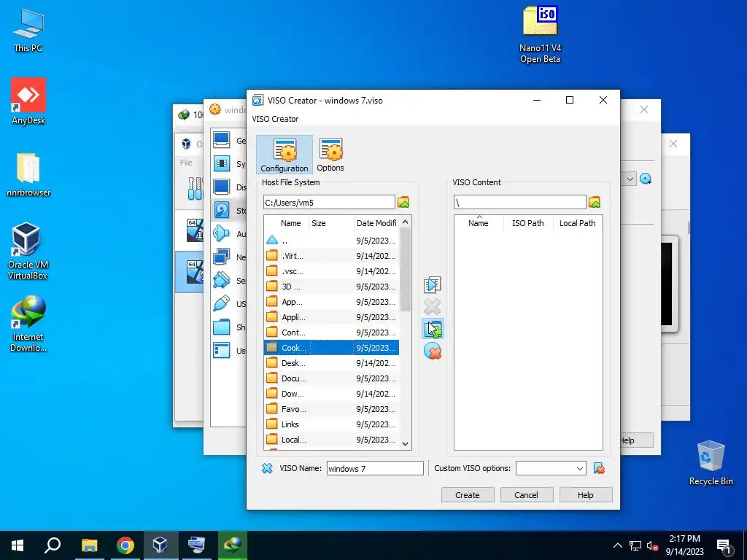Select the Links folder row
The height and width of the screenshot is (560, 747).
pos(332,424)
